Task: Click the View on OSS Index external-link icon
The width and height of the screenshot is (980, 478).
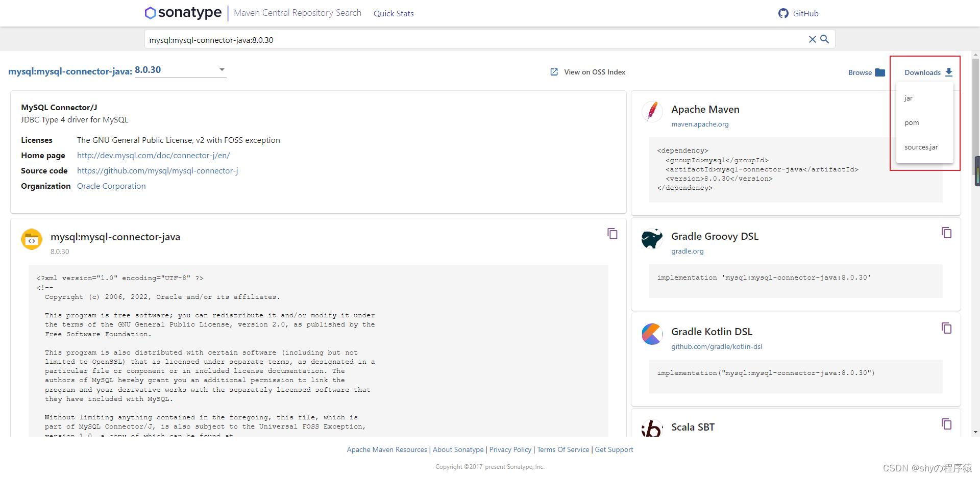Action: pyautogui.click(x=554, y=72)
